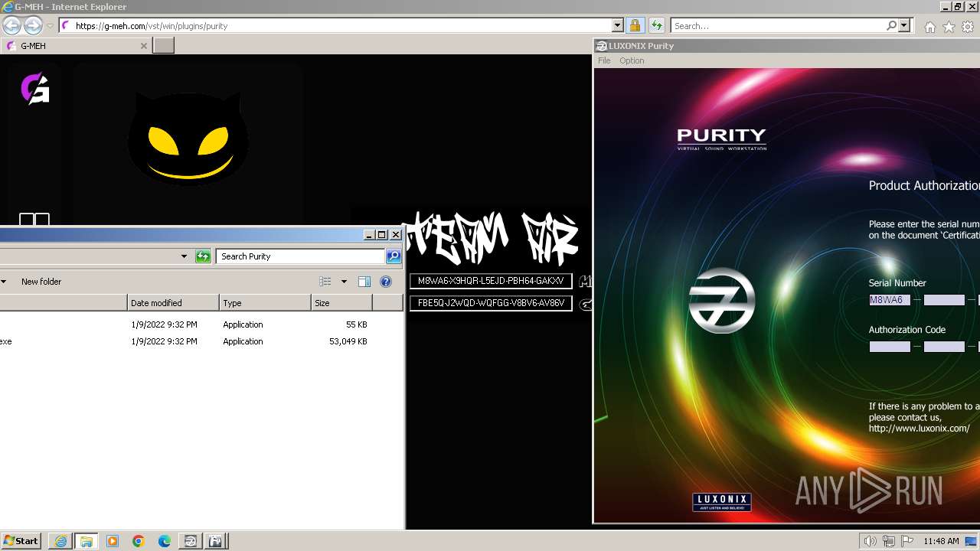Refresh the Explorer folder view
This screenshot has height=551, width=980.
pyautogui.click(x=203, y=256)
